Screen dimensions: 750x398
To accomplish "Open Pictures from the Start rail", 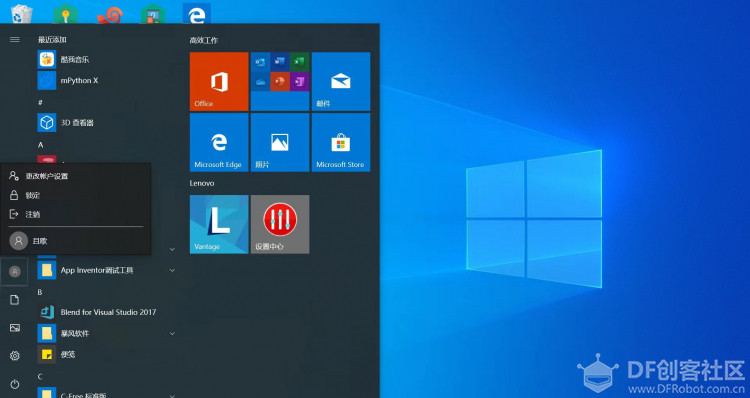I will tap(15, 328).
